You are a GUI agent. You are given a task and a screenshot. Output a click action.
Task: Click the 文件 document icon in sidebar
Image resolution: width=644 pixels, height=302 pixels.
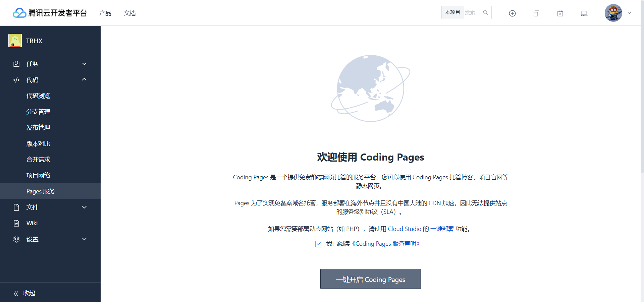(x=16, y=207)
